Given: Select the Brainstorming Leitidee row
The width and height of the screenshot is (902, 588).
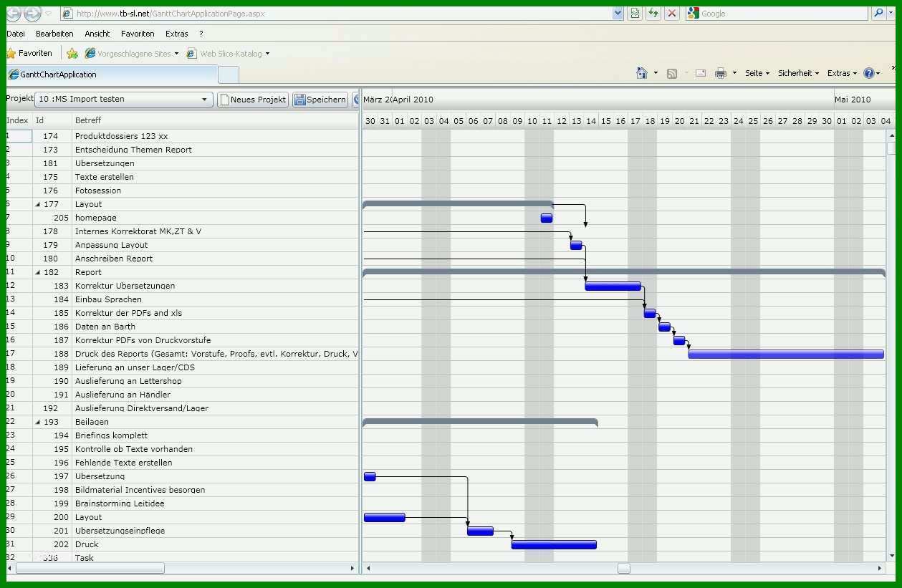Looking at the screenshot, I should (182, 503).
